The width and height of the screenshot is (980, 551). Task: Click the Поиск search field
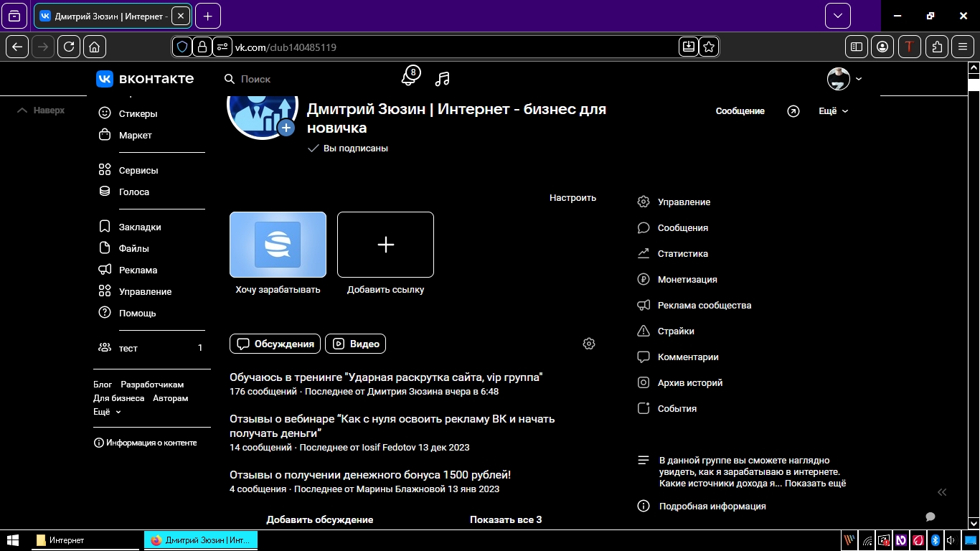coord(301,79)
